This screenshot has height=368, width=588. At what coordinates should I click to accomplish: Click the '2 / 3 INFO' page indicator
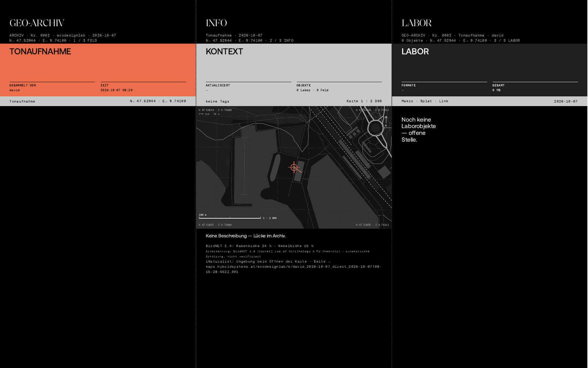point(282,40)
